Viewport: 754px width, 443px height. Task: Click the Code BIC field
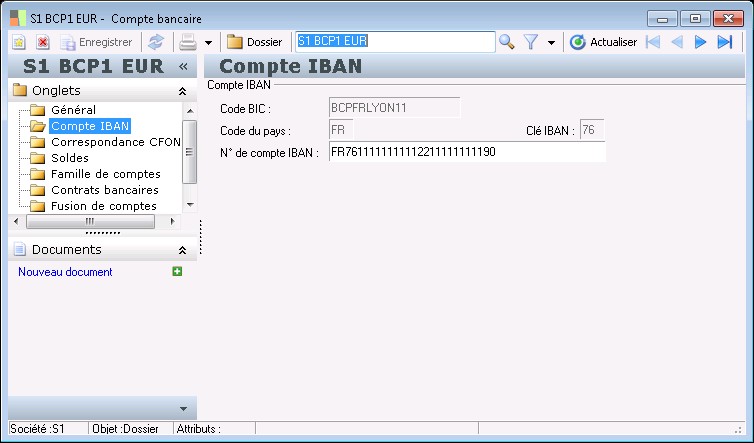(394, 108)
